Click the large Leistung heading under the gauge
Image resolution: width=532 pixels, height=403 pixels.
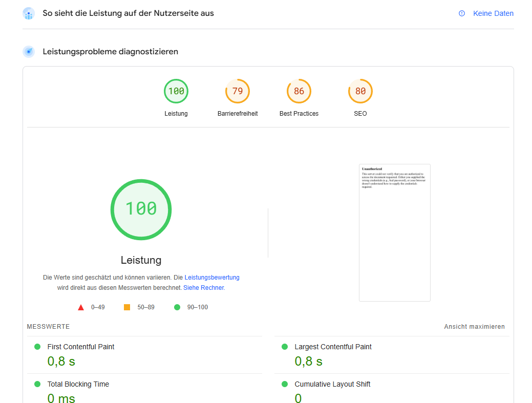click(141, 260)
